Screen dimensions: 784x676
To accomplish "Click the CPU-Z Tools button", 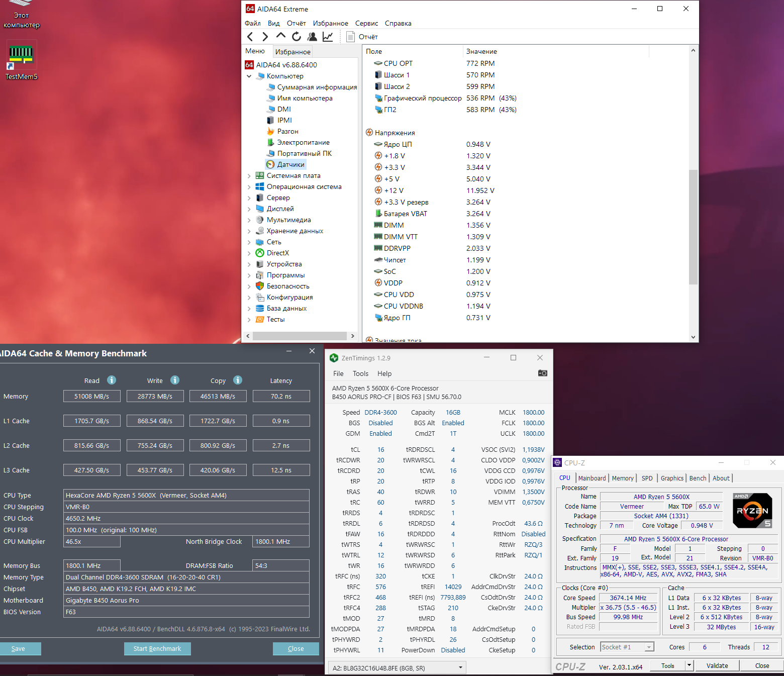I will (x=668, y=665).
